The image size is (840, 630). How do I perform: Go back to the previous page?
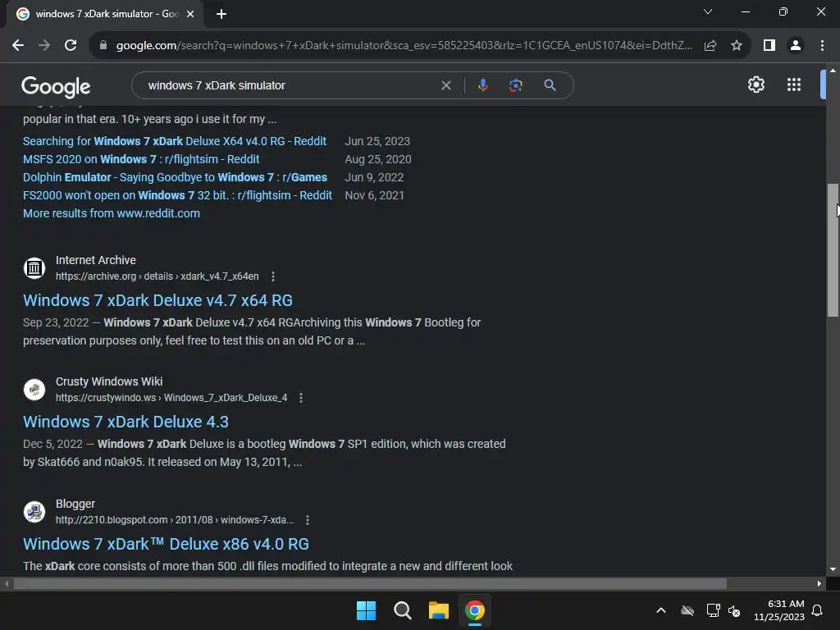click(x=18, y=46)
